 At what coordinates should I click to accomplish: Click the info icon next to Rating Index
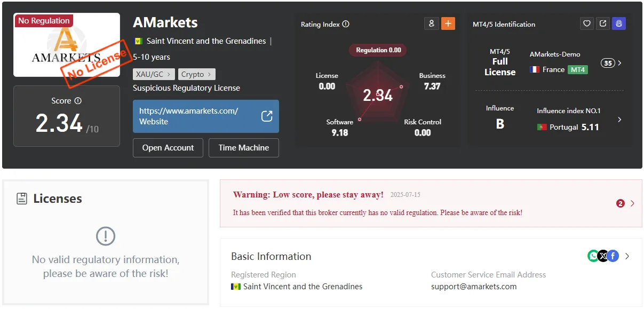tap(346, 24)
